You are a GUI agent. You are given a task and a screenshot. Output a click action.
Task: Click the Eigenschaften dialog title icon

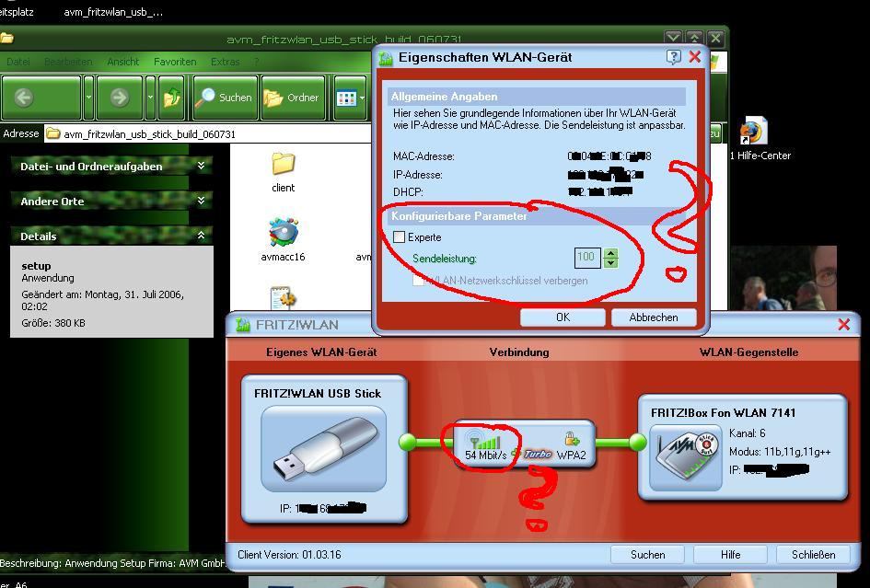386,58
